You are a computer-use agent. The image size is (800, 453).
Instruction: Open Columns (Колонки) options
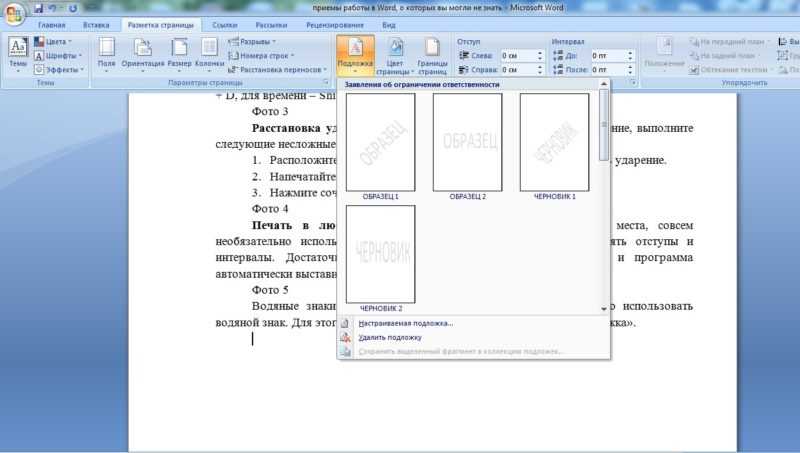(x=209, y=55)
